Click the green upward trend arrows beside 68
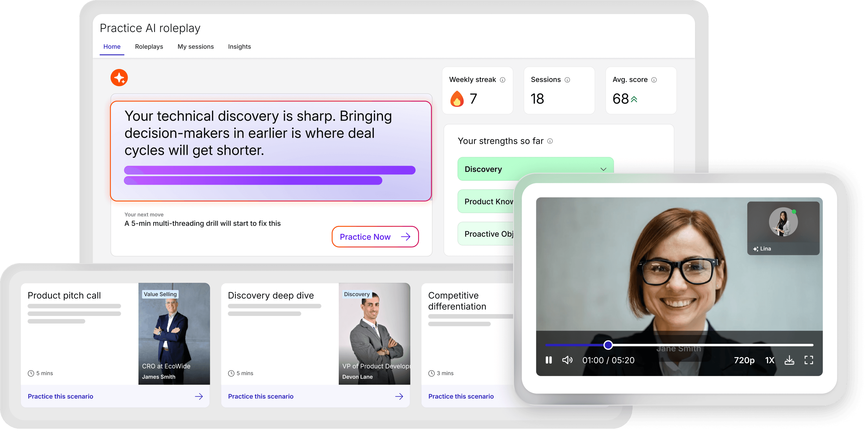The image size is (868, 431). point(634,99)
